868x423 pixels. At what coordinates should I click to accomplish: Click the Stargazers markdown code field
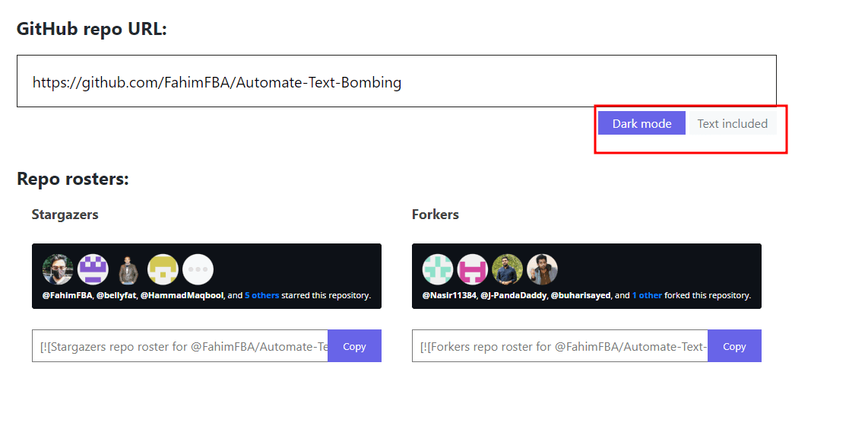(180, 346)
